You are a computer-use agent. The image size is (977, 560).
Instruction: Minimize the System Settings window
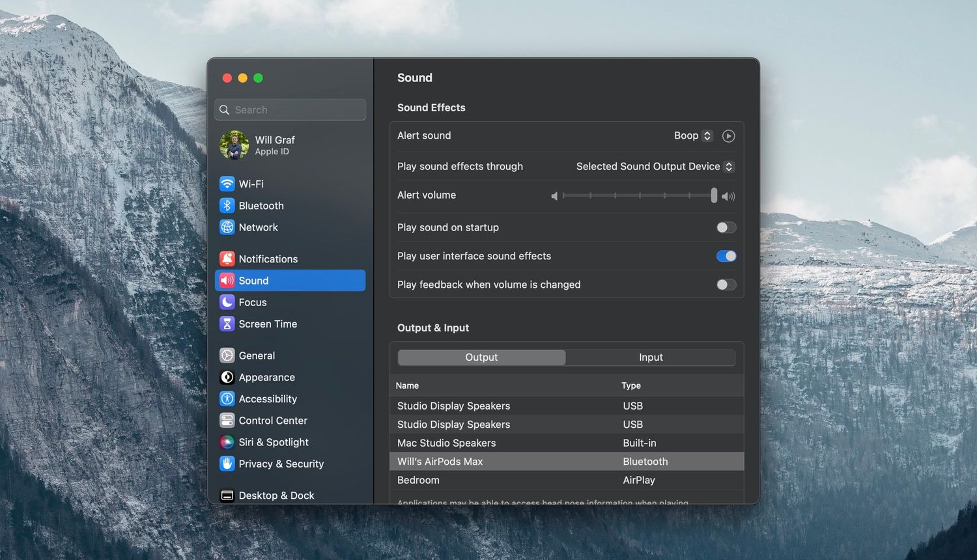[x=242, y=78]
